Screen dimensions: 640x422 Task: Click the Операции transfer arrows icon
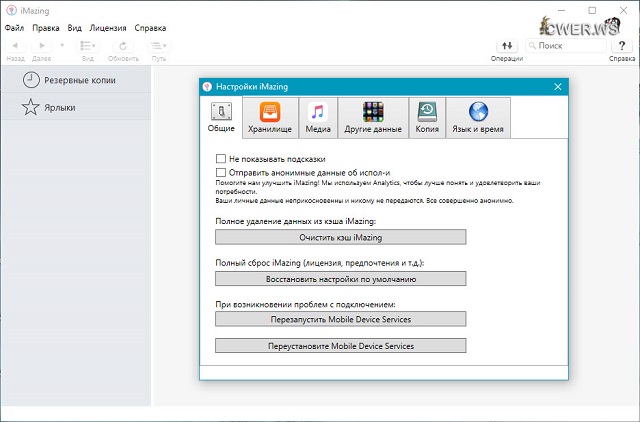pyautogui.click(x=507, y=46)
